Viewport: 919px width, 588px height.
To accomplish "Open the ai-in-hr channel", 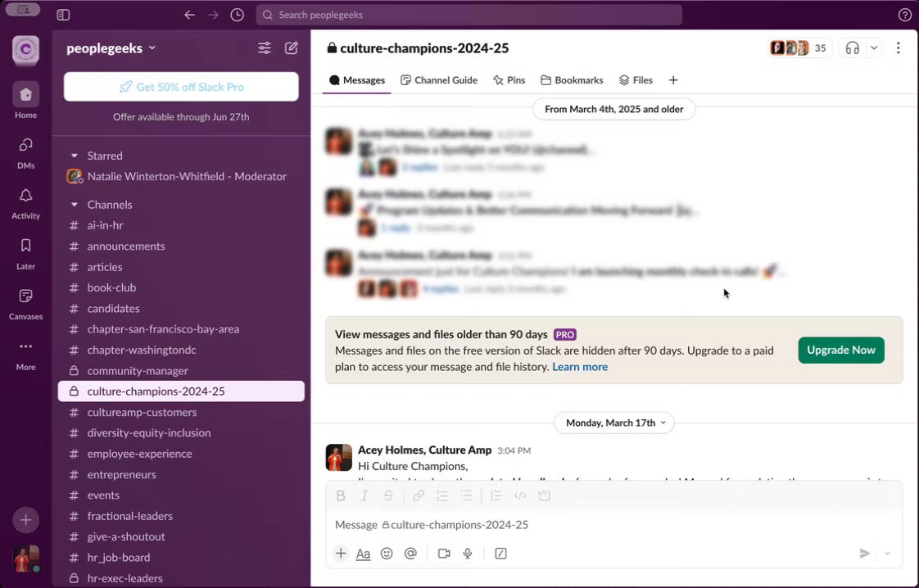I will [181, 226].
